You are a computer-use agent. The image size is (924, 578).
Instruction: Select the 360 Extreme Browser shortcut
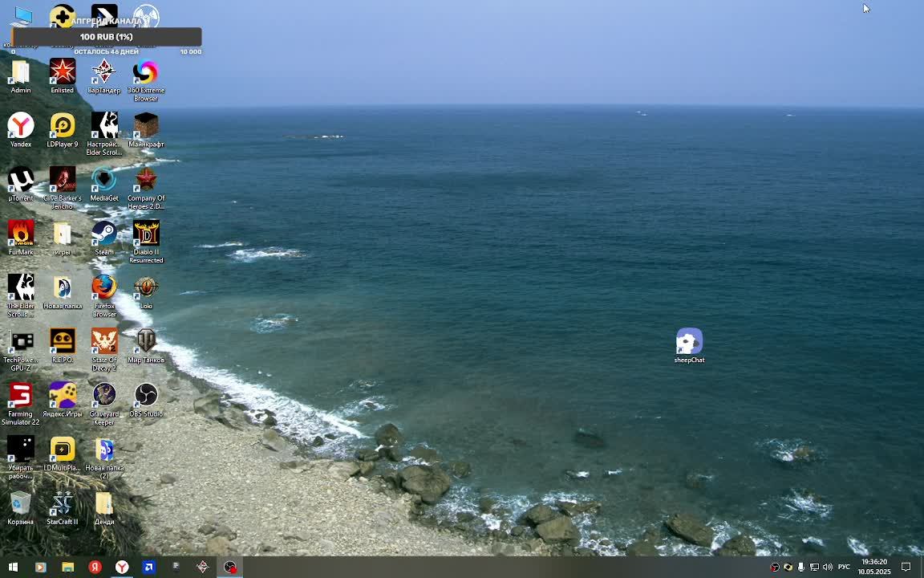[x=146, y=73]
